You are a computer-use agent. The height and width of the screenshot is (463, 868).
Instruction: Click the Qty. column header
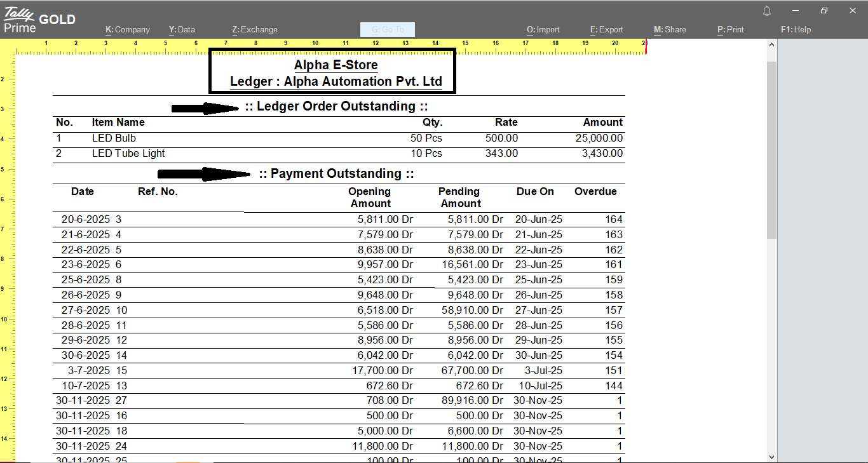coord(432,122)
